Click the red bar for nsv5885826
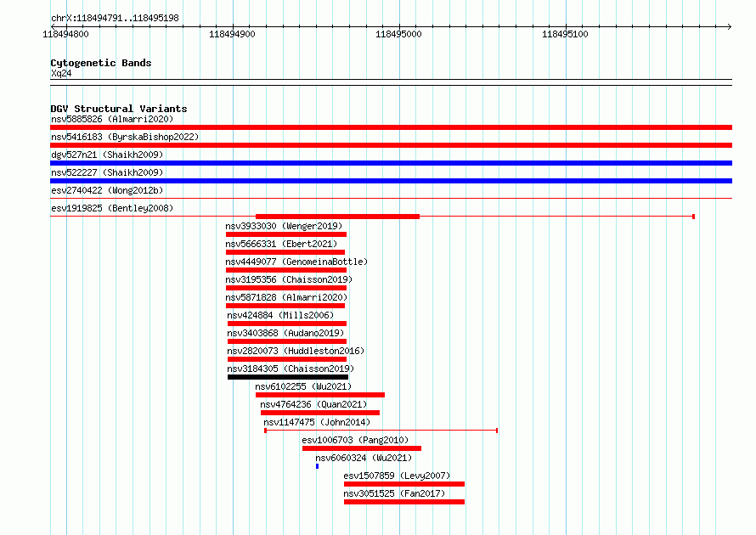The image size is (756, 535). (391, 127)
